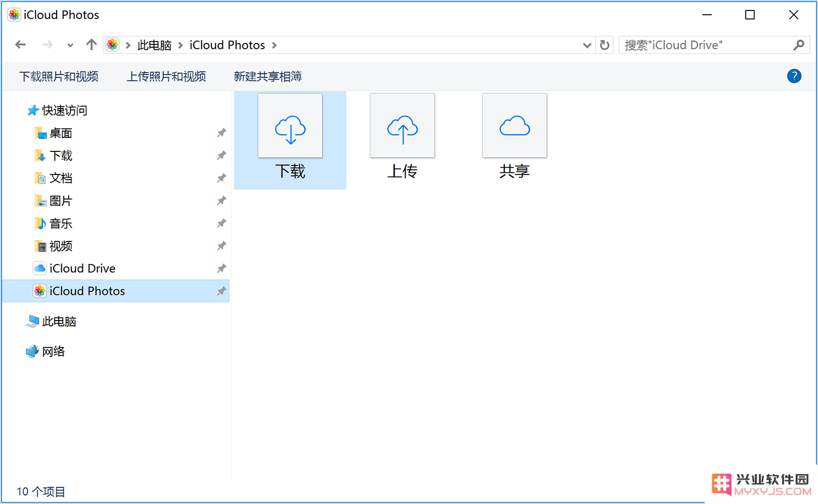Click iCloud Photos in the address breadcrumb
The height and width of the screenshot is (504, 818).
[x=227, y=46]
